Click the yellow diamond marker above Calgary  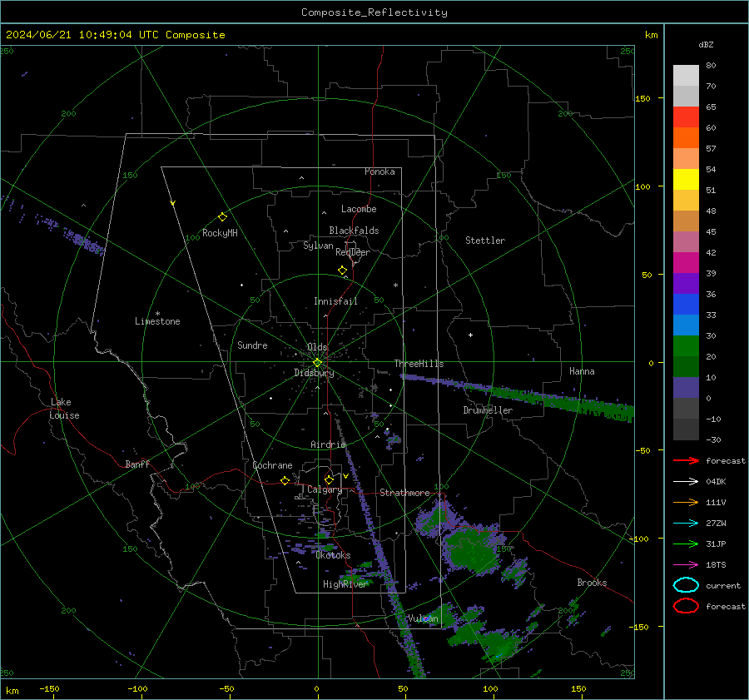(329, 479)
